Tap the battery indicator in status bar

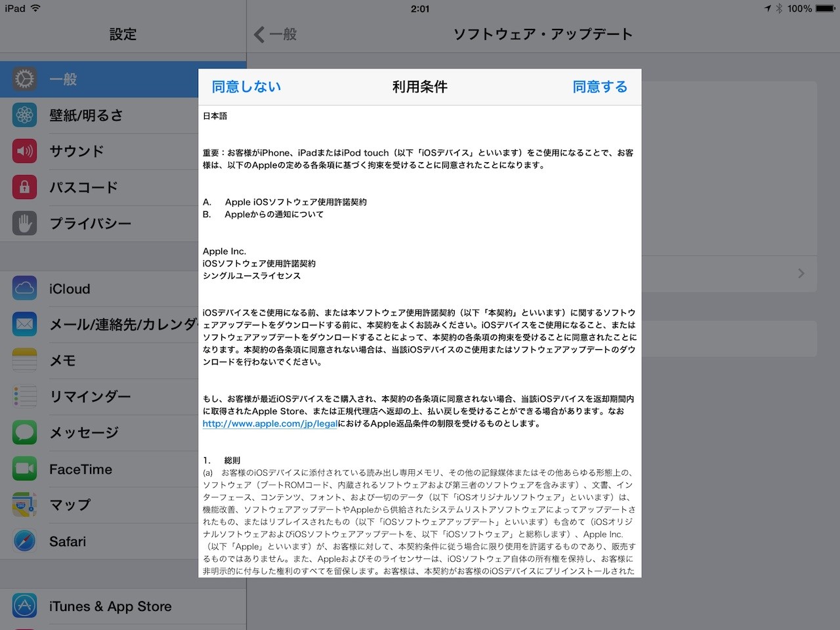tap(826, 9)
